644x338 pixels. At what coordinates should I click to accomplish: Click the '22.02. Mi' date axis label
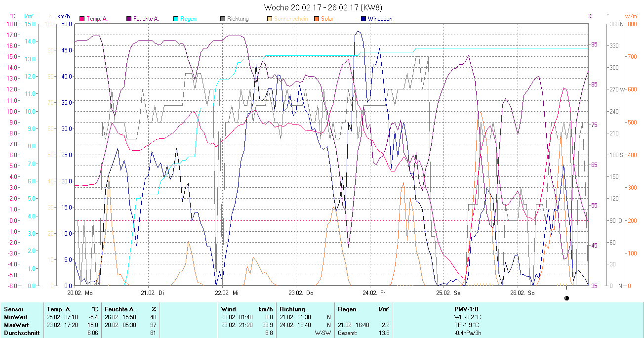point(227,293)
